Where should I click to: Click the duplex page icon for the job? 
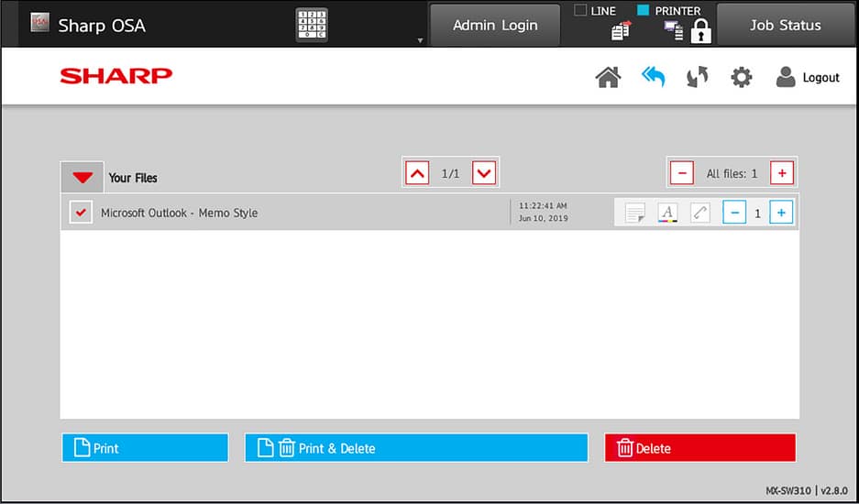pos(634,214)
